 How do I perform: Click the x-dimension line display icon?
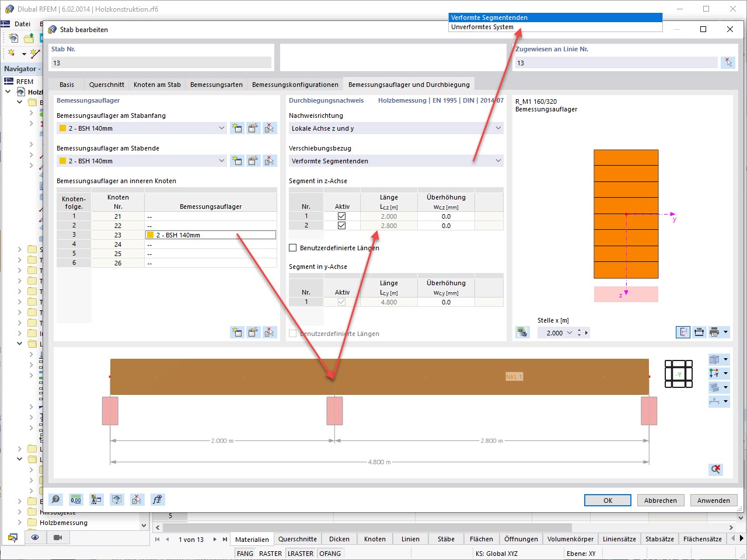(x=714, y=401)
